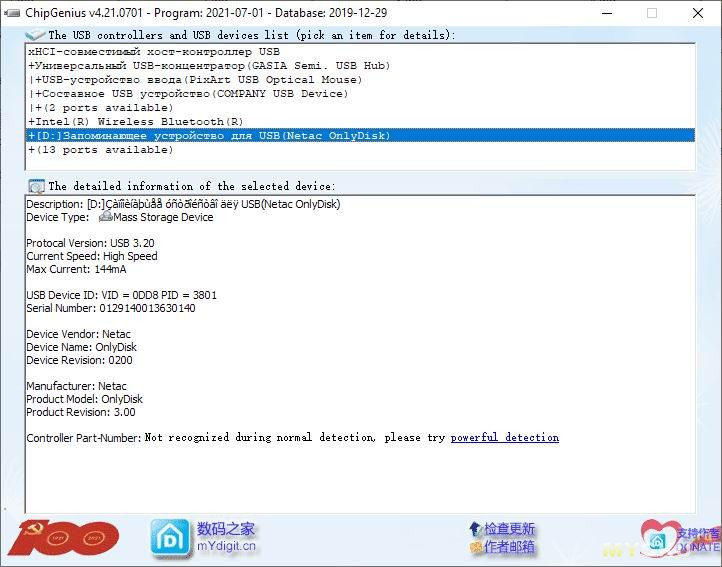Click the Device Vendor: Netac line
The image size is (722, 567).
[x=78, y=334]
